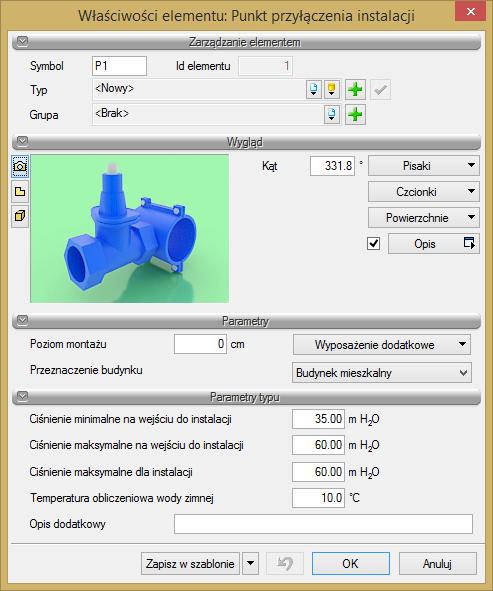Collapse the Wygląd section

(23, 141)
